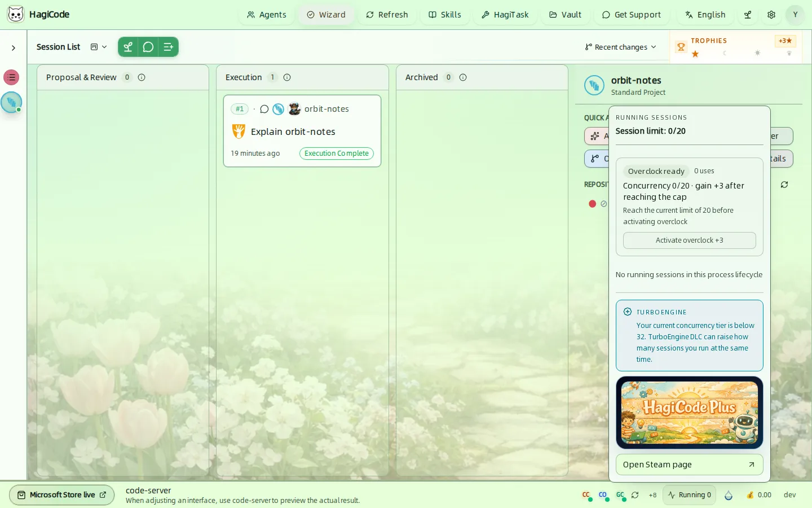Show info for the Archived column
Image resolution: width=812 pixels, height=508 pixels.
(x=463, y=77)
